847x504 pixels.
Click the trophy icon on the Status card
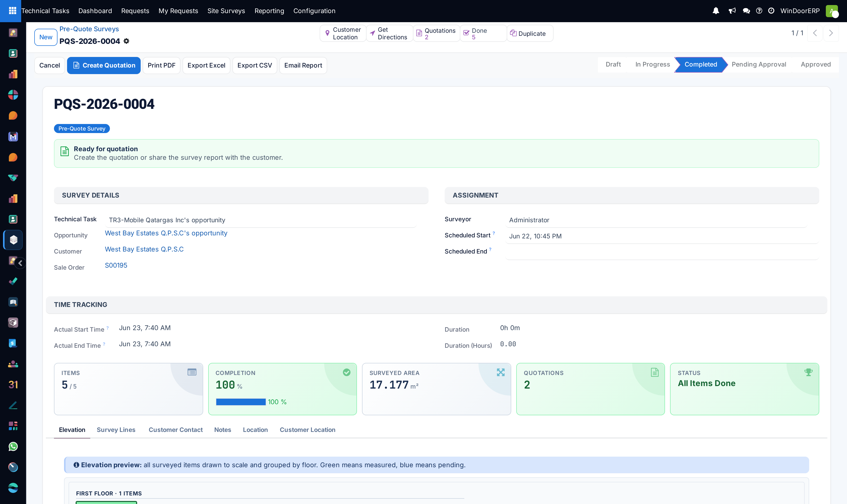point(809,372)
